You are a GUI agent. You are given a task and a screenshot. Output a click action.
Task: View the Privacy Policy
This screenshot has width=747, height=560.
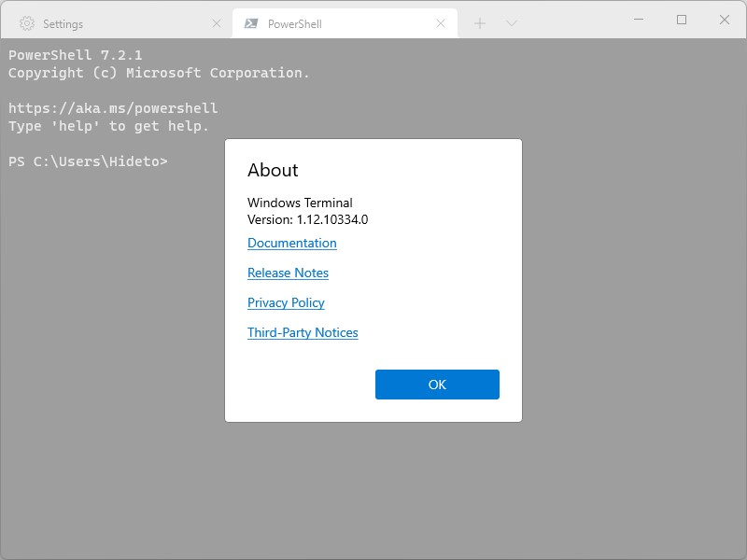pos(286,302)
